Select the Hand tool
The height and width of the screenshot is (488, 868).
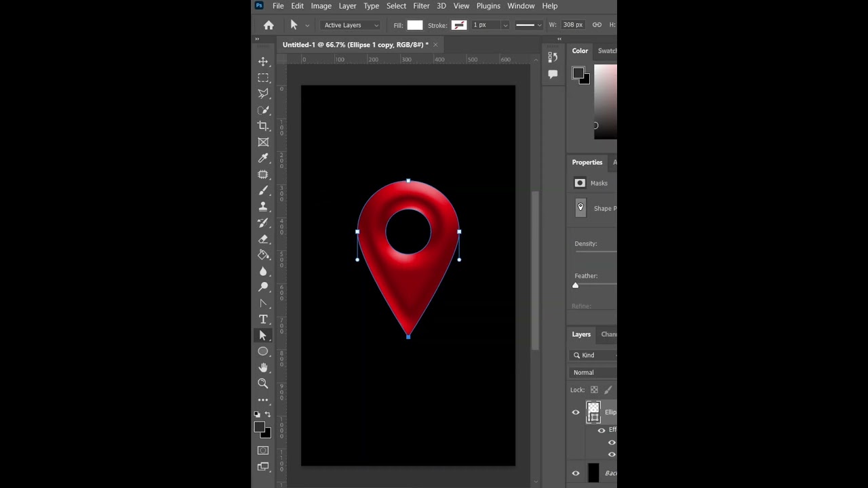(263, 367)
